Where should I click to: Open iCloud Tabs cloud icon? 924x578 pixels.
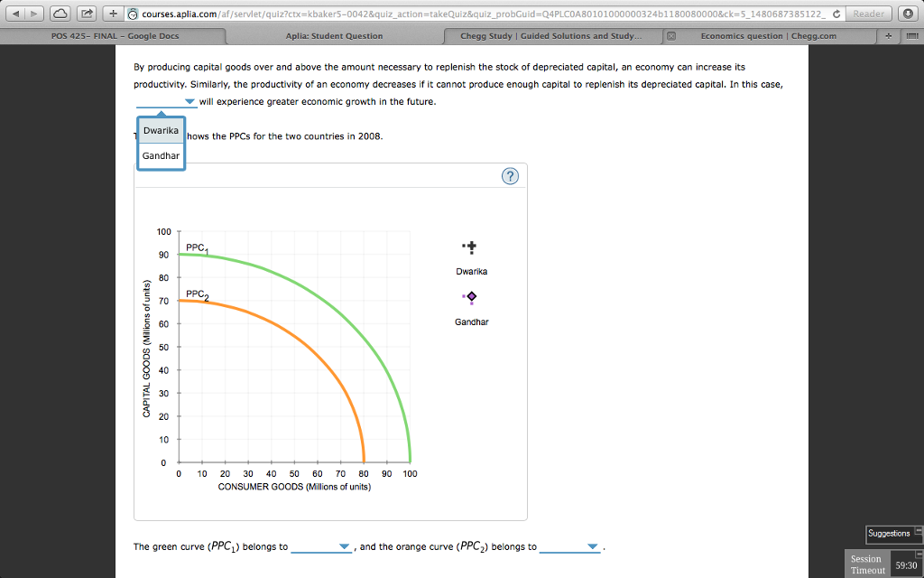pos(60,13)
